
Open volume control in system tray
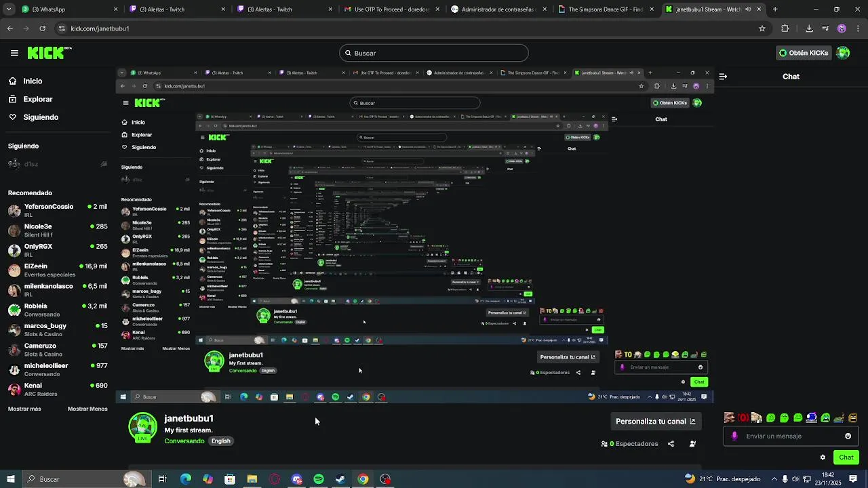coord(795,479)
